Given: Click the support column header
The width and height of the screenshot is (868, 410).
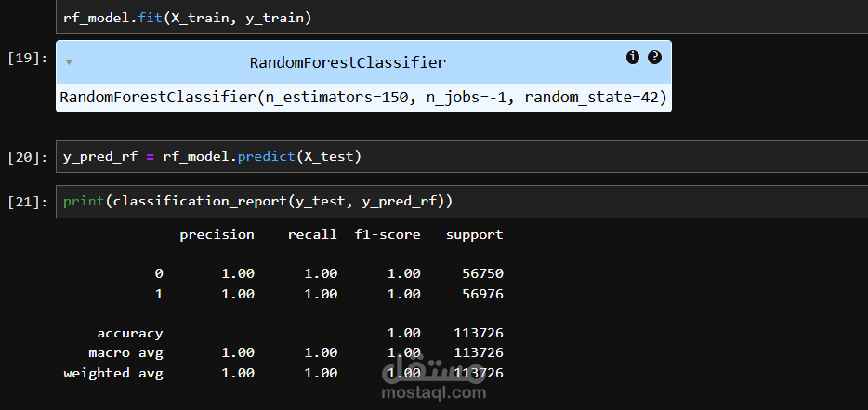Looking at the screenshot, I should [x=474, y=235].
